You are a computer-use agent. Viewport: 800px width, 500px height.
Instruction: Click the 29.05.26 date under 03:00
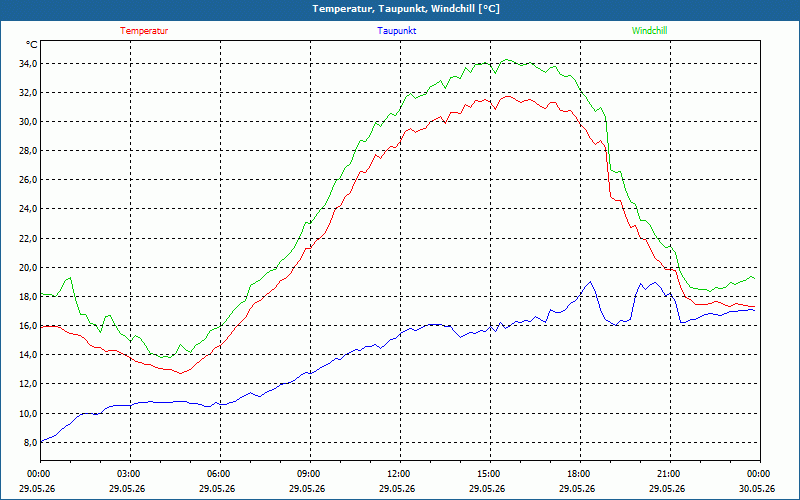[x=127, y=488]
